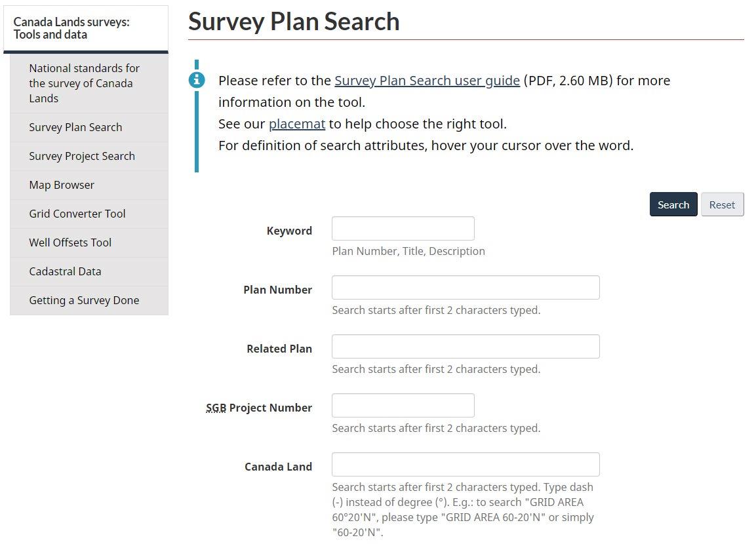Click the Reset button
This screenshot has width=756, height=544.
click(722, 204)
